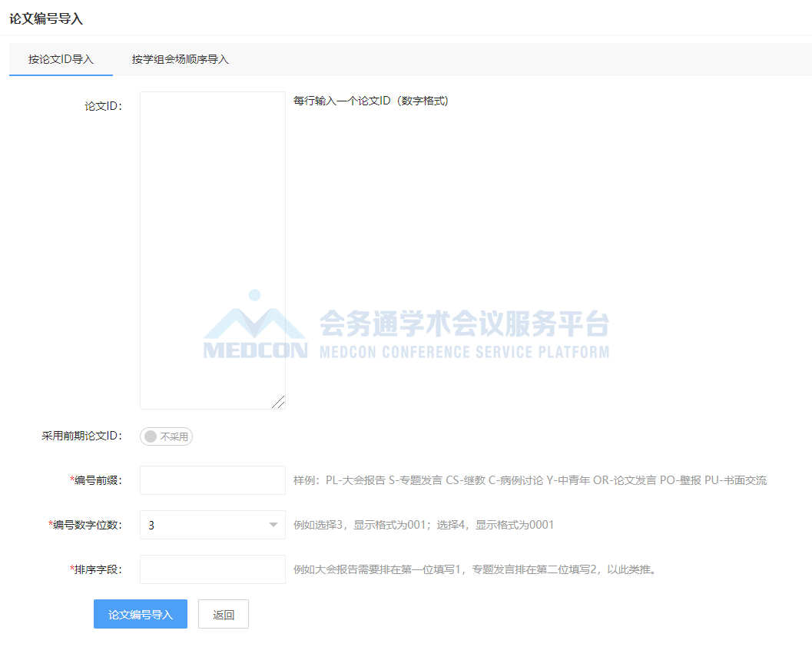812x647 pixels.
Task: Open the 编号数字位数 dropdown
Action: pyautogui.click(x=212, y=525)
